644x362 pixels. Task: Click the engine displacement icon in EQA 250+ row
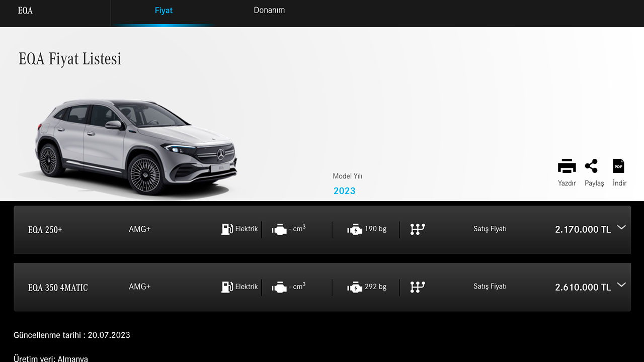point(279,230)
